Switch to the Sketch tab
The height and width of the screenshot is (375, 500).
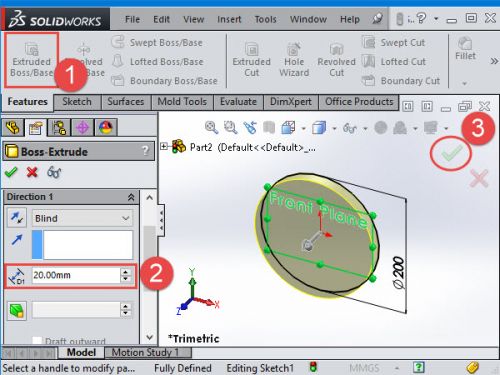tap(77, 102)
